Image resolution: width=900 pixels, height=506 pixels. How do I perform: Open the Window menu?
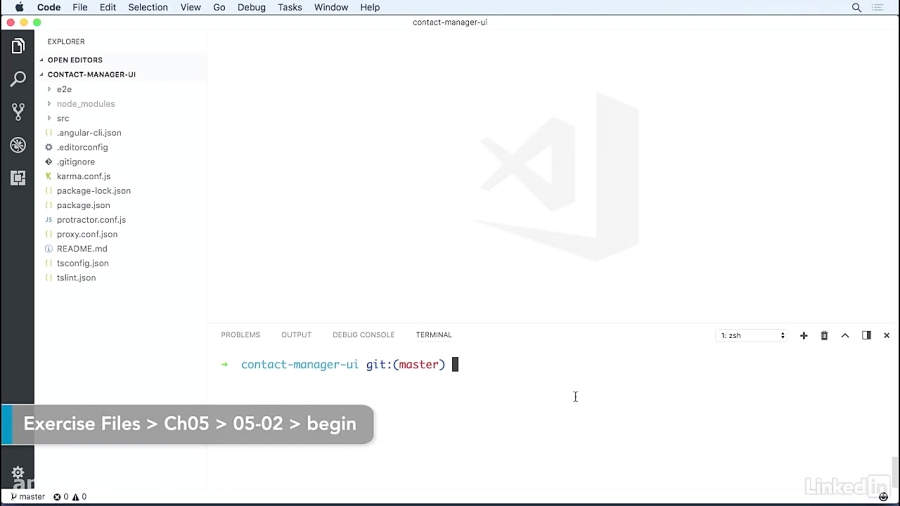coord(331,7)
